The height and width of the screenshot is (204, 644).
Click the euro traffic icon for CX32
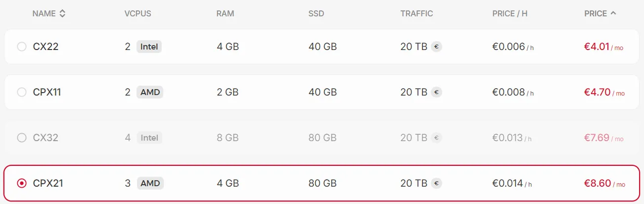pyautogui.click(x=436, y=138)
